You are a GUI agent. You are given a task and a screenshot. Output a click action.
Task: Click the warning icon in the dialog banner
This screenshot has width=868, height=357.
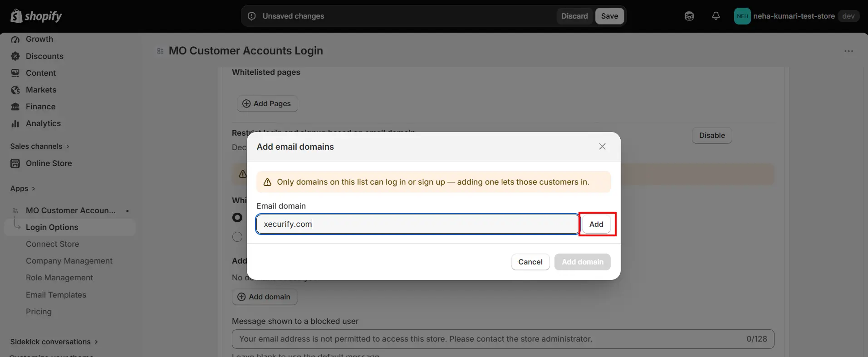tap(267, 182)
